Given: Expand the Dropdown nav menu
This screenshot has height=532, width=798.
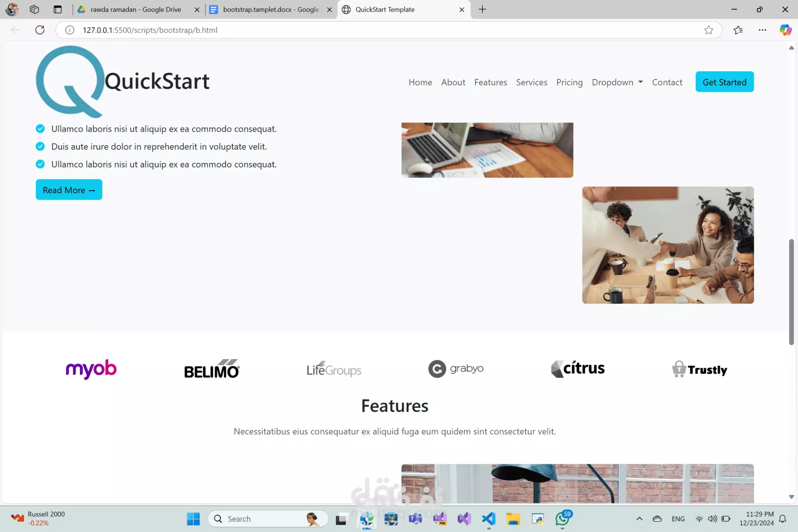Looking at the screenshot, I should tap(617, 82).
